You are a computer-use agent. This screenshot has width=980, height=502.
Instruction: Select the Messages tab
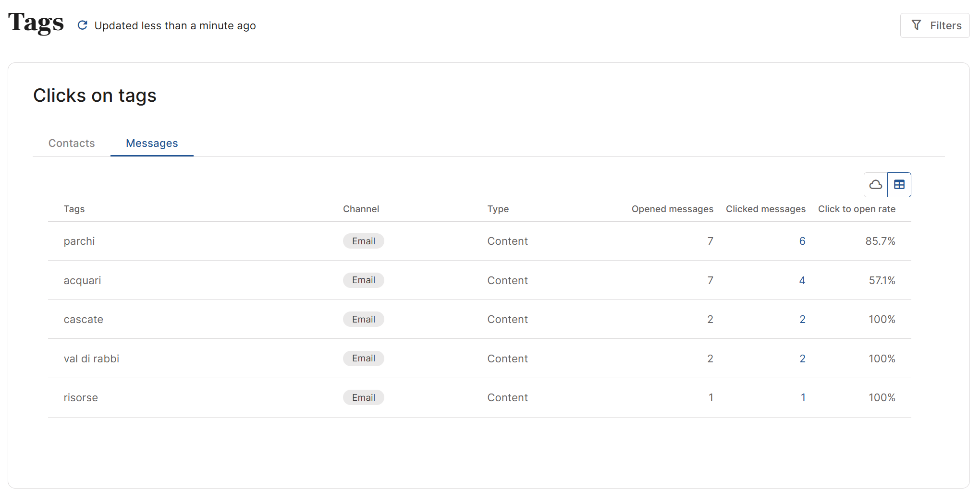pyautogui.click(x=152, y=143)
